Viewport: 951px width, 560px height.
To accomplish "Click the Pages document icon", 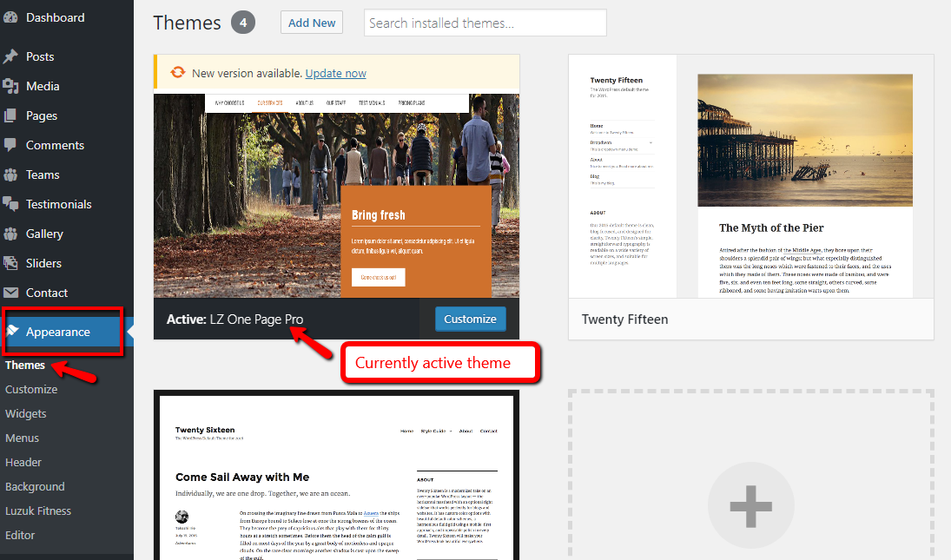I will [x=10, y=115].
